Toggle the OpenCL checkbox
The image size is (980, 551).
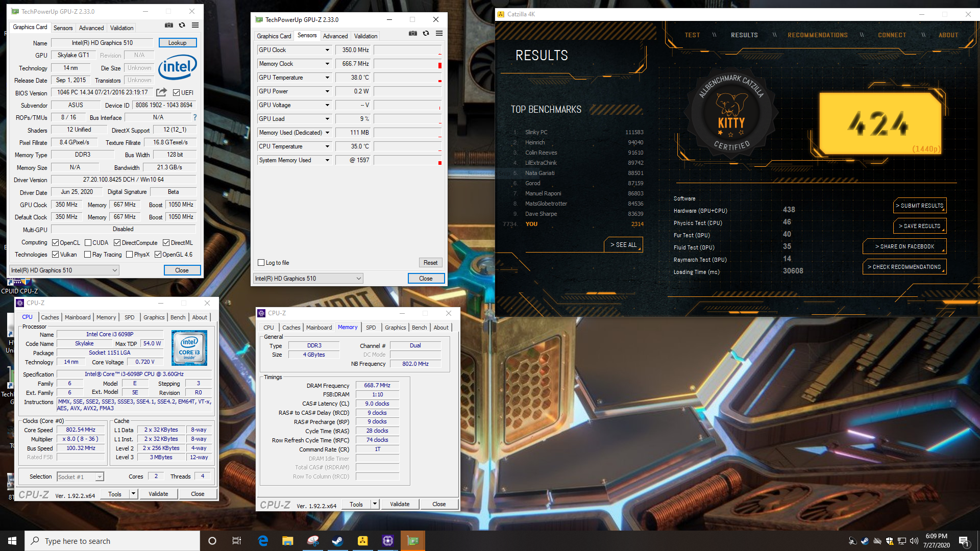(x=55, y=243)
